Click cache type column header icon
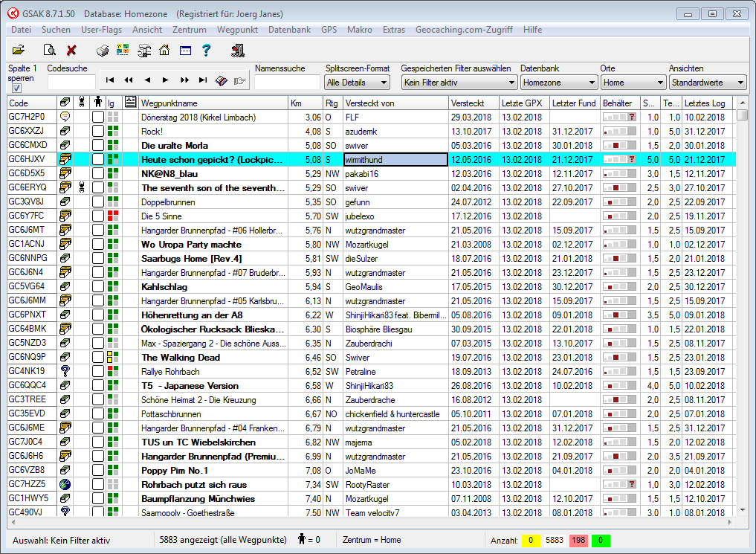Image resolution: width=756 pixels, height=554 pixels. (65, 102)
